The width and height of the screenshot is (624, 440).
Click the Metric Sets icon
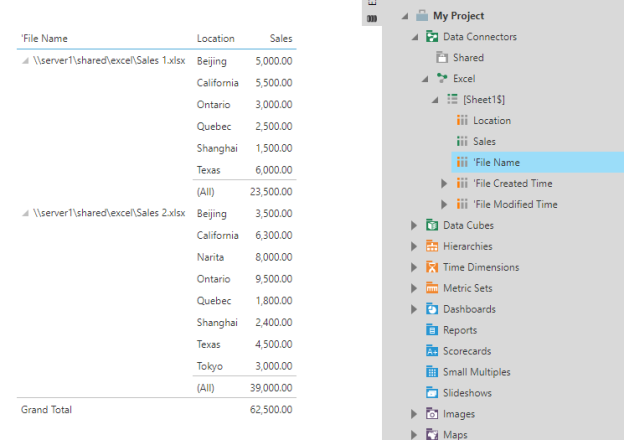[432, 288]
